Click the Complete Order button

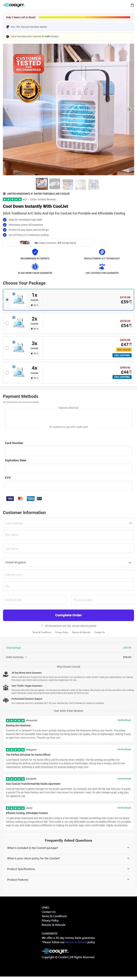tap(68, 615)
